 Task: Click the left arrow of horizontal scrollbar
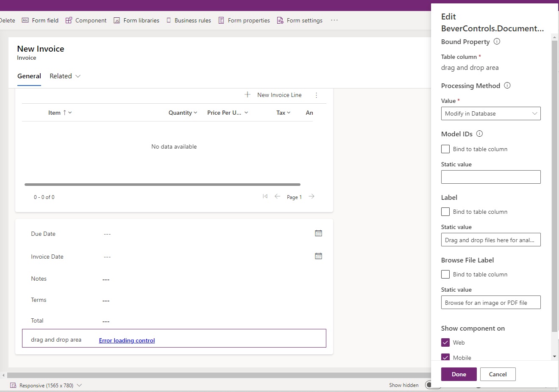(3, 375)
